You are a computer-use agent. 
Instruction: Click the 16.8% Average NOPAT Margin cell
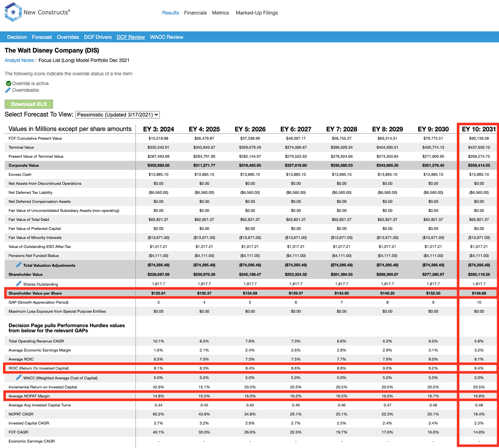coord(479,396)
